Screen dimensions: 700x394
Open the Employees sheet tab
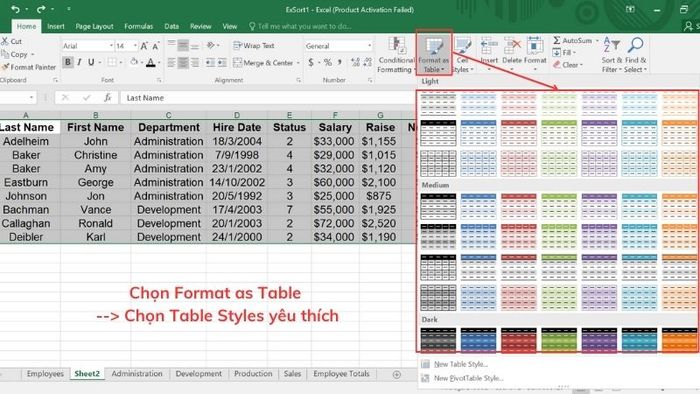click(45, 374)
